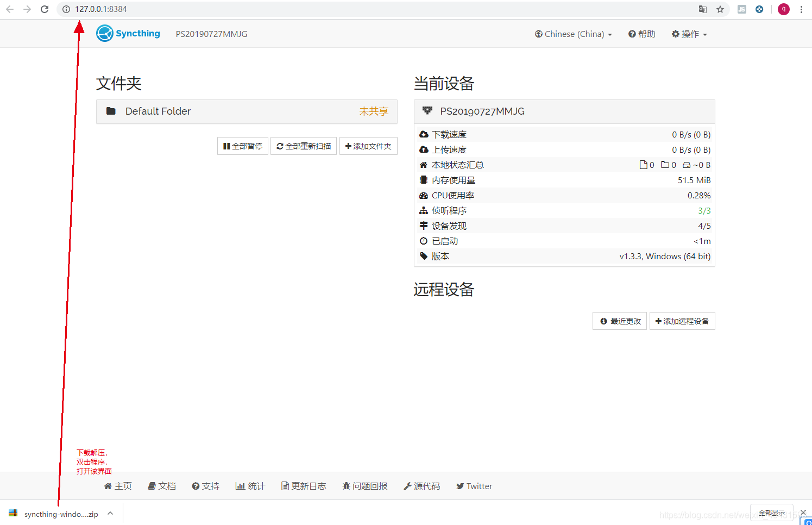The image size is (812, 525).
Task: Click the uptime clock icon
Action: (424, 241)
